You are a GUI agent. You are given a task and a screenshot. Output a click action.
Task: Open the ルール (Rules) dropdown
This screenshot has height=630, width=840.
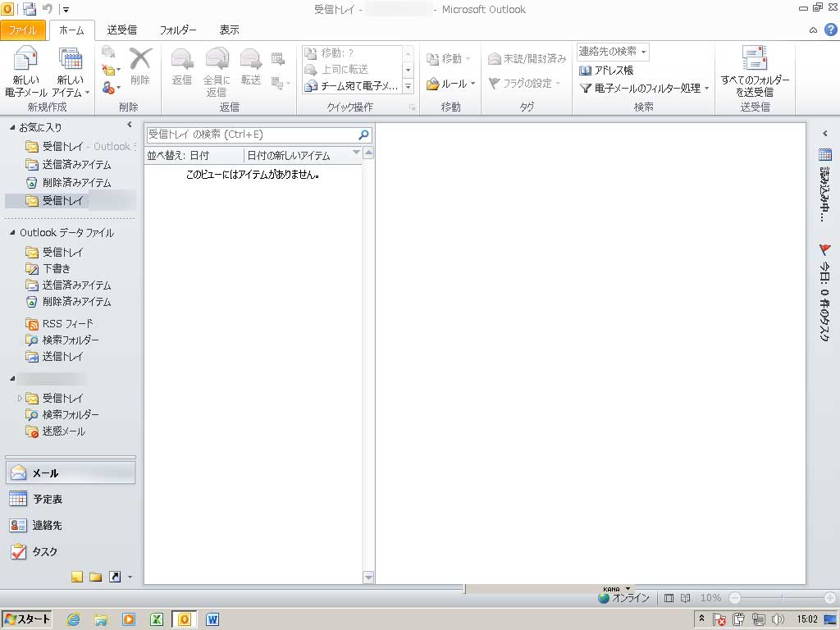451,84
